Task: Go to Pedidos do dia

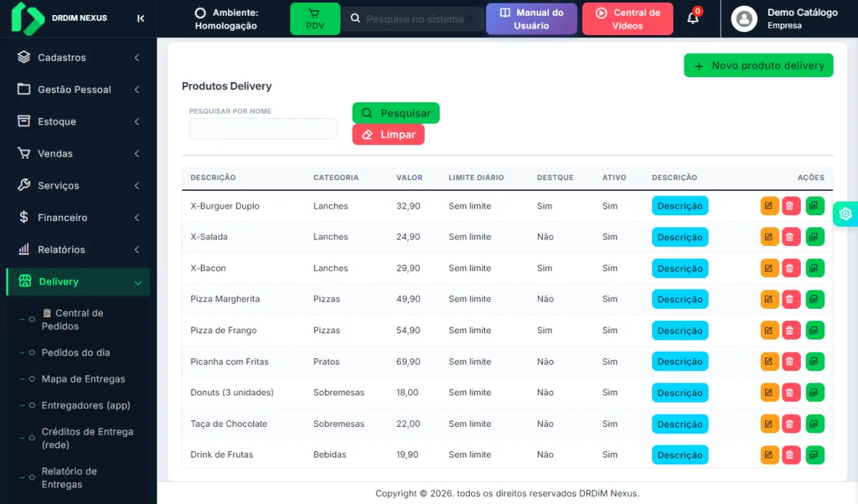Action: tap(76, 352)
